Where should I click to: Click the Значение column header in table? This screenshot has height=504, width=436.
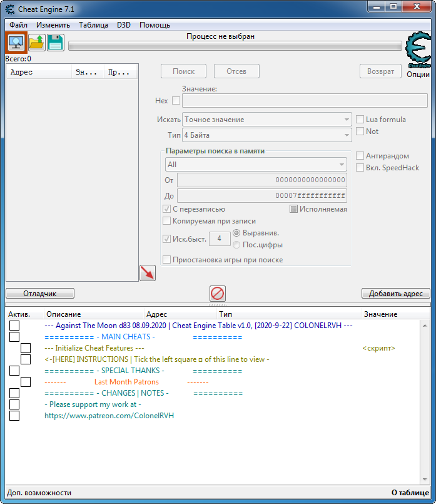tap(395, 314)
